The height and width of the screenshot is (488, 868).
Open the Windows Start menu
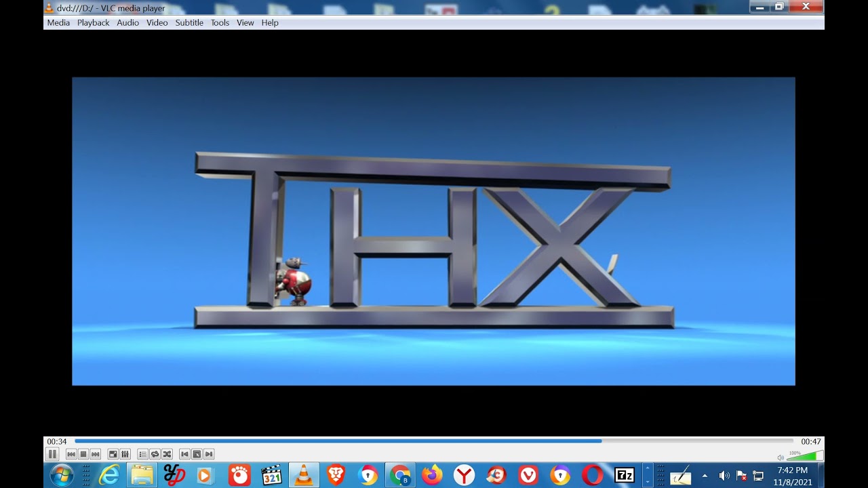coord(62,475)
